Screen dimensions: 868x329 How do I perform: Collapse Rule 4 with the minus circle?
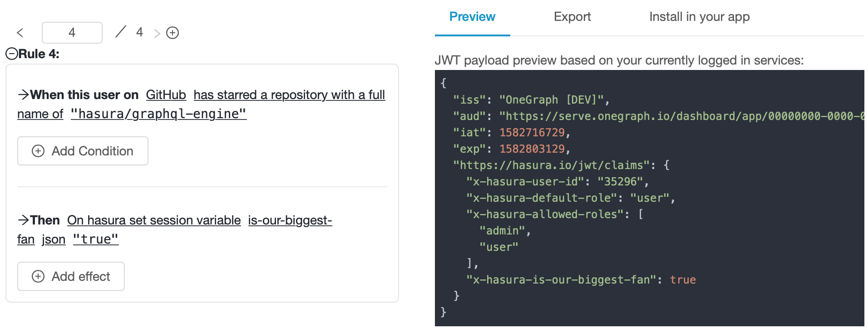[x=12, y=54]
